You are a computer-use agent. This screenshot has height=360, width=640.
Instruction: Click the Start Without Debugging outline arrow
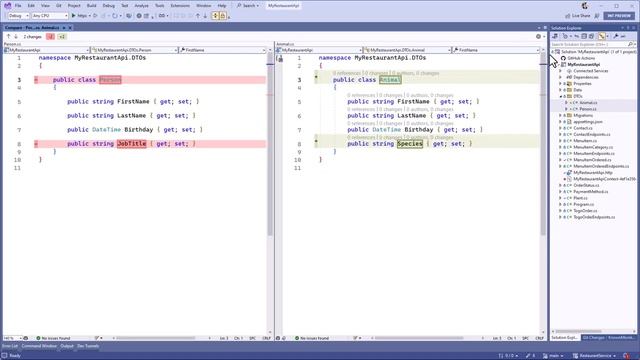(x=95, y=16)
